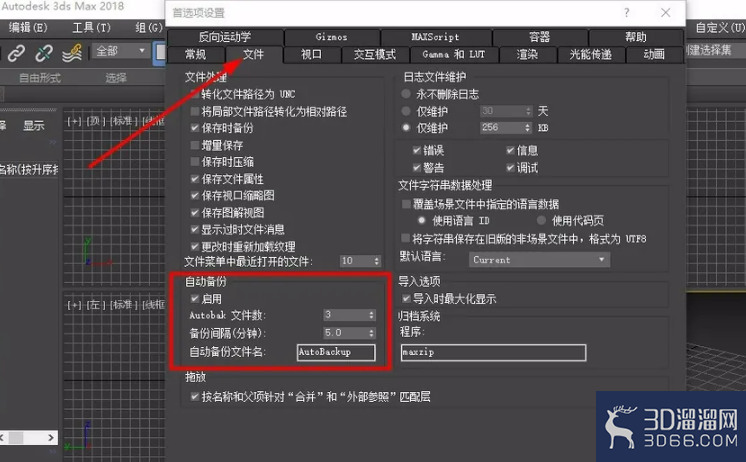Enable 增量保存 checkbox

(195, 145)
